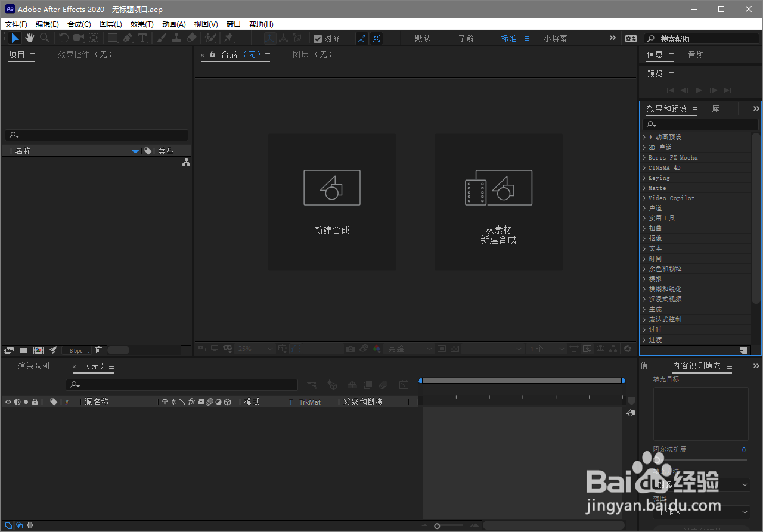Click the World Axis mode icon

click(283, 38)
